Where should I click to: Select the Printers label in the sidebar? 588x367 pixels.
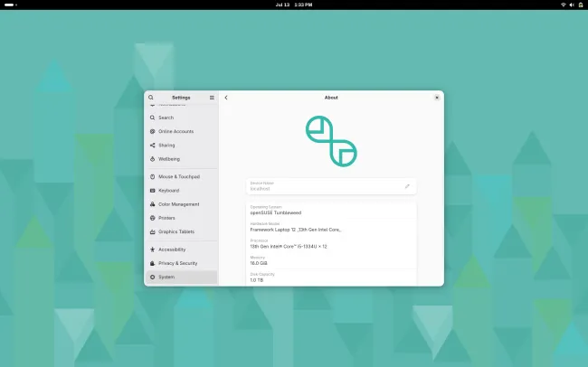pos(166,218)
